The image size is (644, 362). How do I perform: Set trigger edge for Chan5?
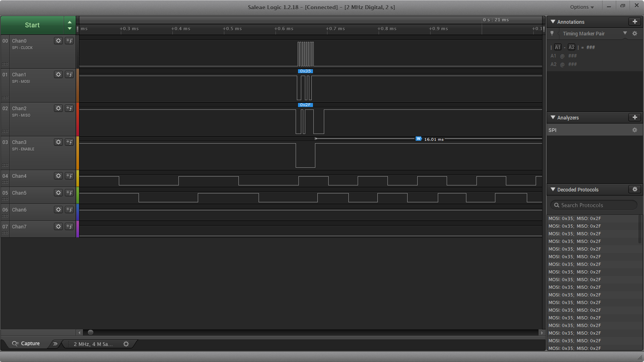click(x=69, y=193)
